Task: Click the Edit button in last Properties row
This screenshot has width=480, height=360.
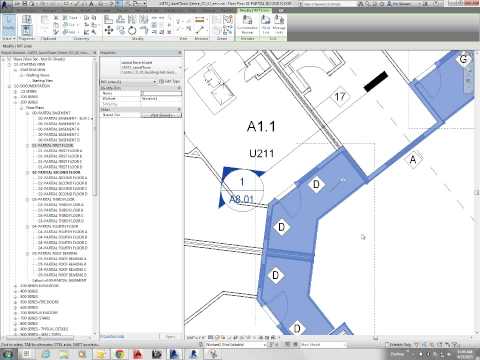Action: point(161,115)
